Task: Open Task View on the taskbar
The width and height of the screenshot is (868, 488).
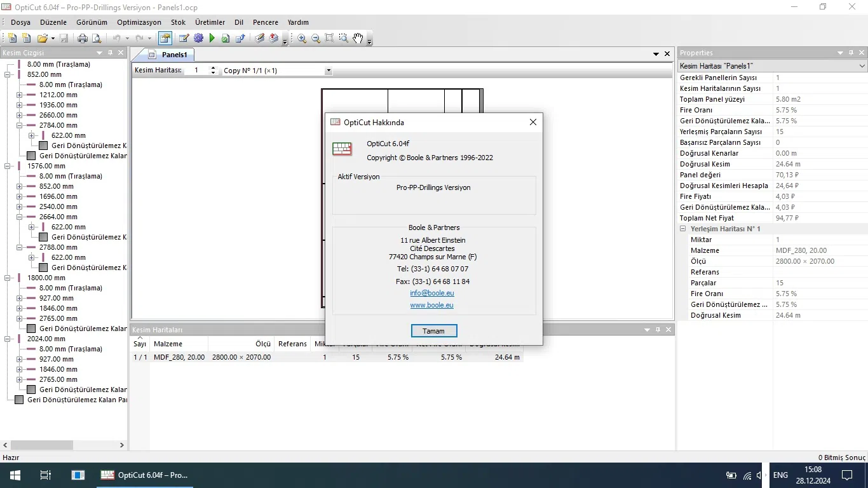Action: (46, 475)
